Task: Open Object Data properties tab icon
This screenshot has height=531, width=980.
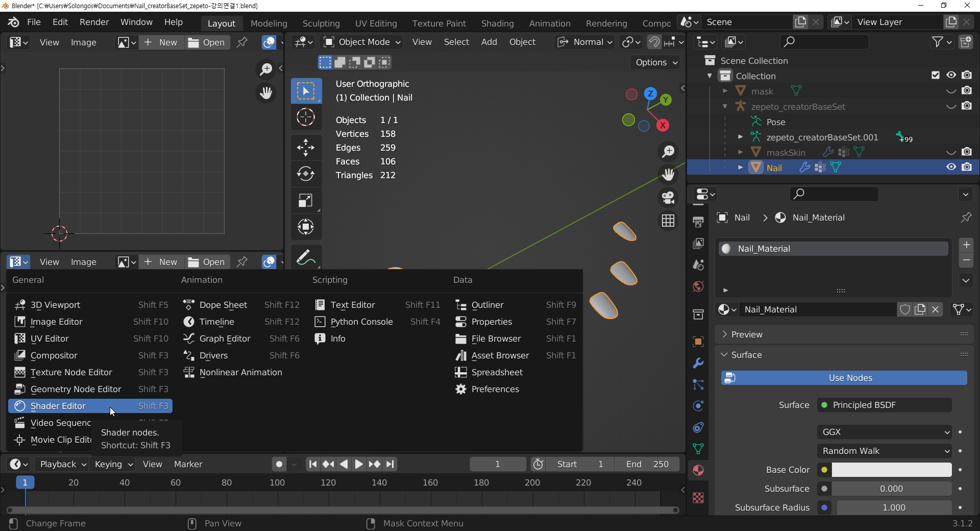Action: tap(698, 449)
